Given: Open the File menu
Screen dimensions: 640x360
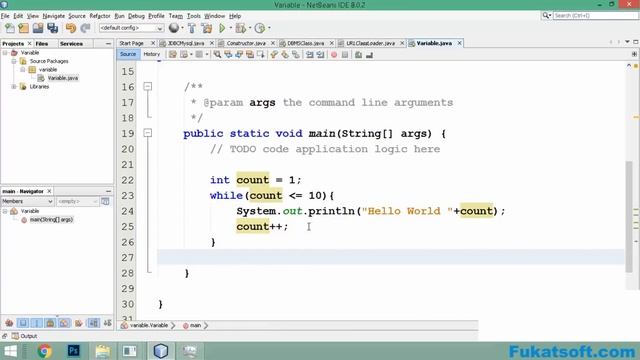Looking at the screenshot, I should (5, 16).
